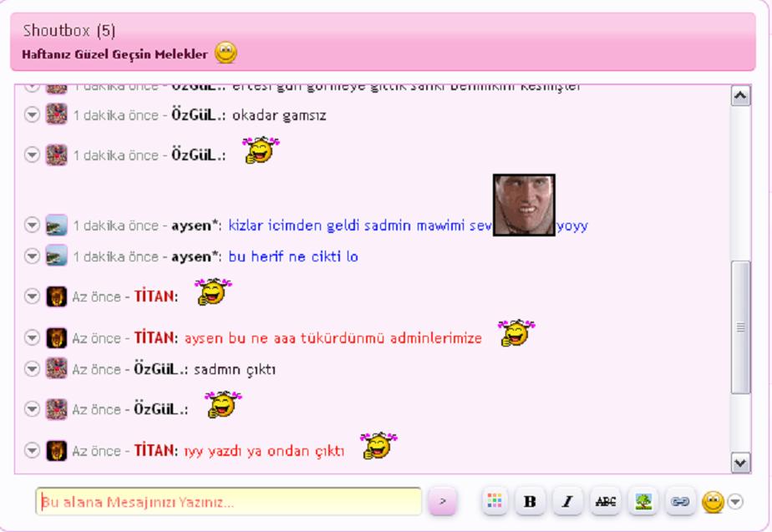772x532 pixels.
Task: Click ÖzGüL avatar beside 'sadmın çıktı'
Action: [56, 369]
